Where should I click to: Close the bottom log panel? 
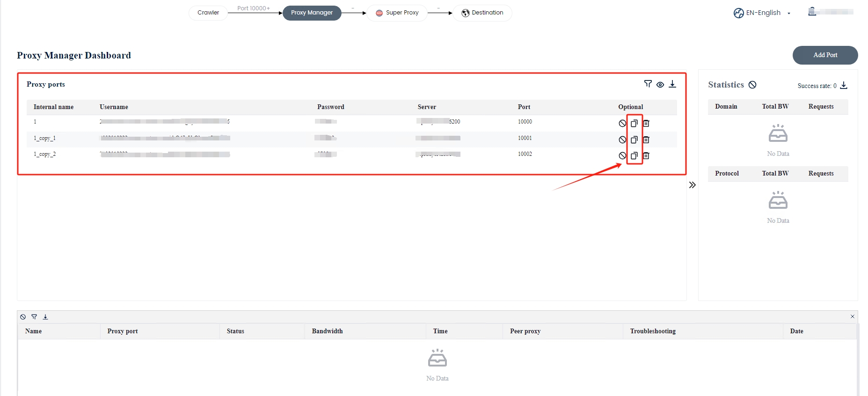[x=852, y=316]
